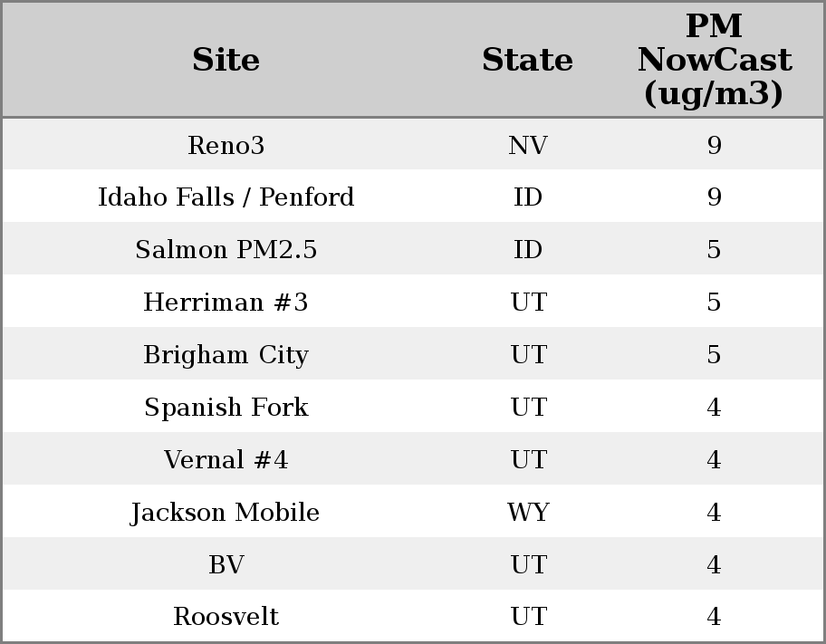826x644 pixels.
Task: Select the PM NowCast (ug/m3) column header
Action: [x=714, y=61]
